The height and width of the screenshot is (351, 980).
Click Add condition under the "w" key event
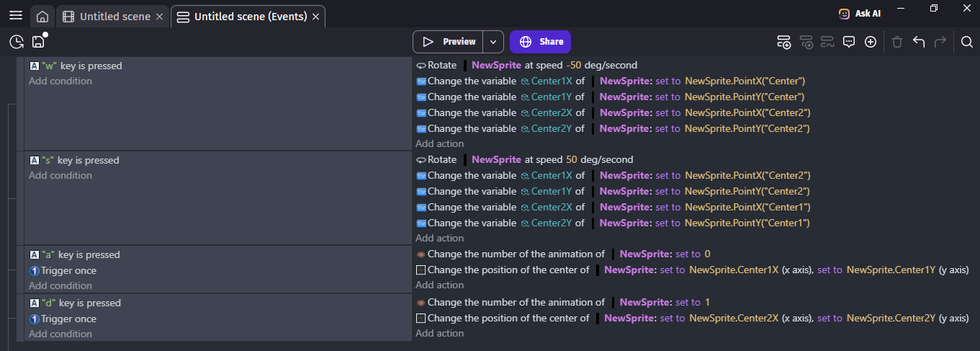[x=60, y=81]
